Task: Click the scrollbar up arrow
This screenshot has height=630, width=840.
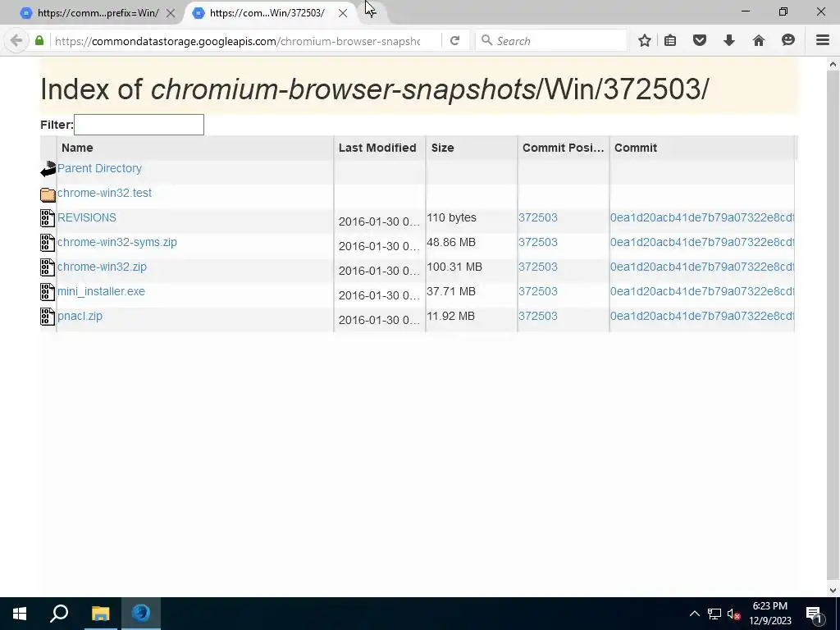Action: (833, 65)
